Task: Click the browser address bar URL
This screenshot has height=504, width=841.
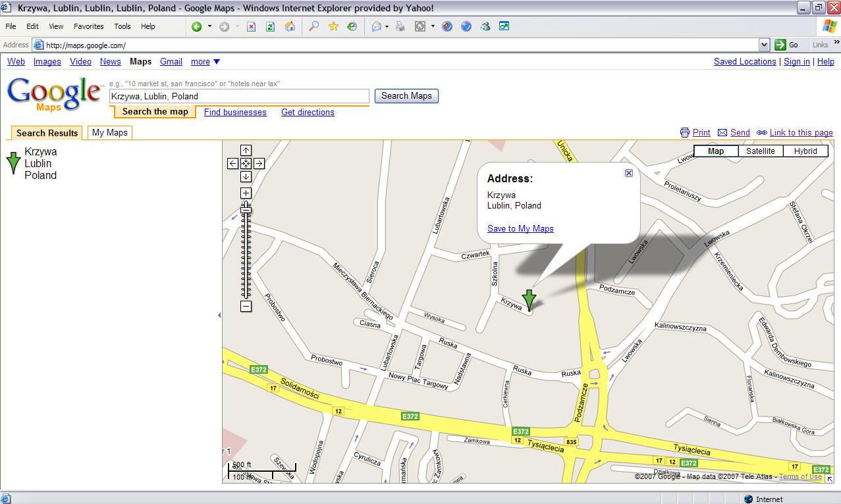Action: click(395, 45)
